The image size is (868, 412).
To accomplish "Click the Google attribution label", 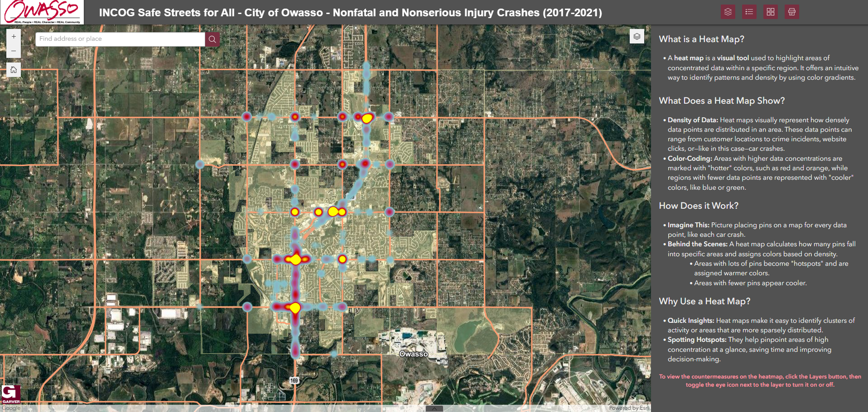I will click(x=11, y=408).
